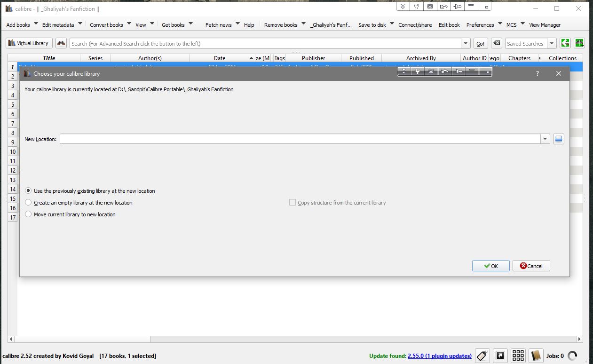Click the green plus save-search icon
Screen dimensions: 593x364
[579, 43]
